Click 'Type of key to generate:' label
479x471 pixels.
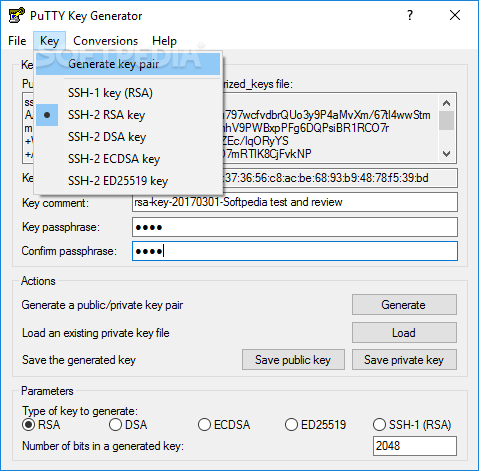coord(80,411)
